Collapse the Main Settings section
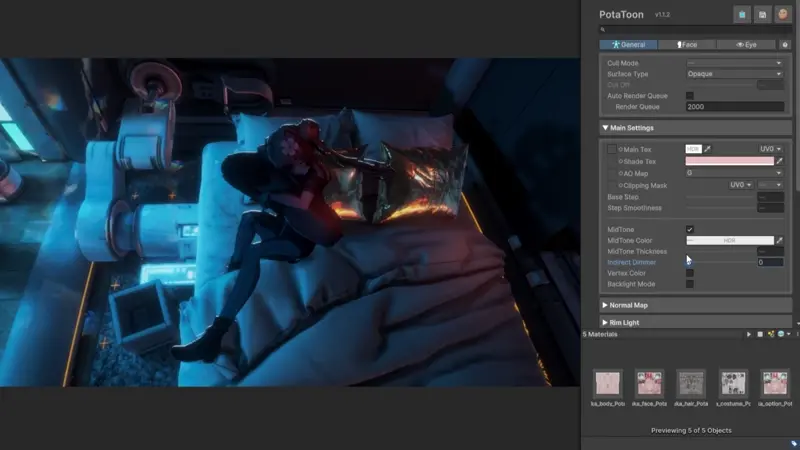 pyautogui.click(x=695, y=128)
